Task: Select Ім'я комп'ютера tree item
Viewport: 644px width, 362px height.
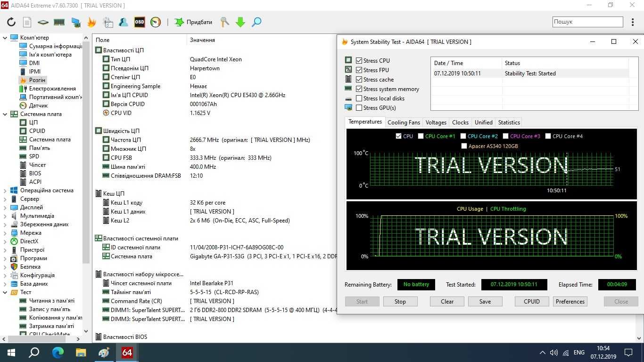Action: [50, 55]
